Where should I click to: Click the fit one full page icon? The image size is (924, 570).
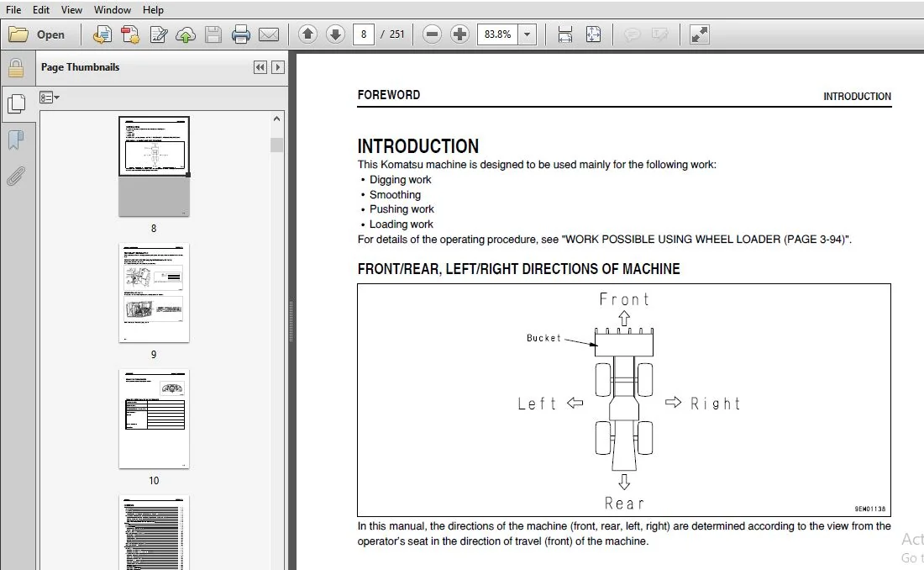click(593, 34)
